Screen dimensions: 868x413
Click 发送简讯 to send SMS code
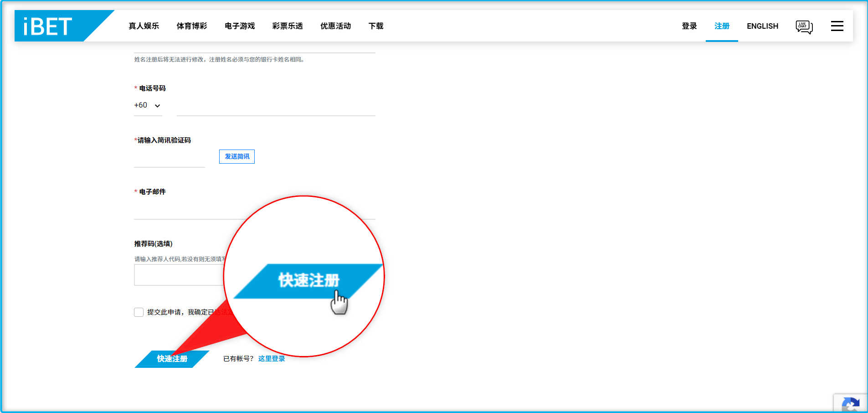(236, 156)
